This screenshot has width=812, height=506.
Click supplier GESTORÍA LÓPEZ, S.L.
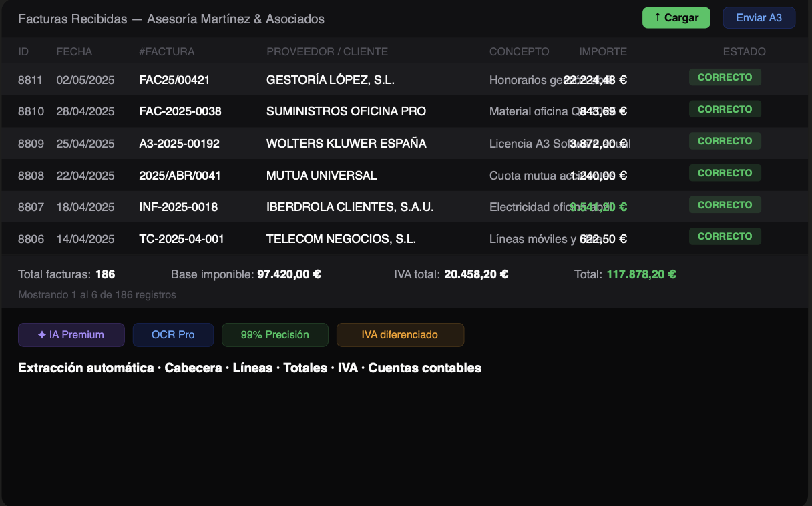331,80
